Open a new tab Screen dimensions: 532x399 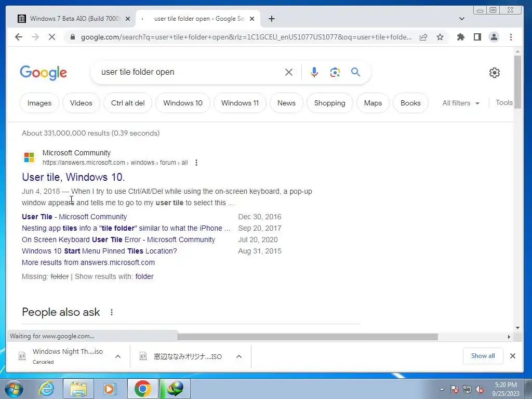271,19
